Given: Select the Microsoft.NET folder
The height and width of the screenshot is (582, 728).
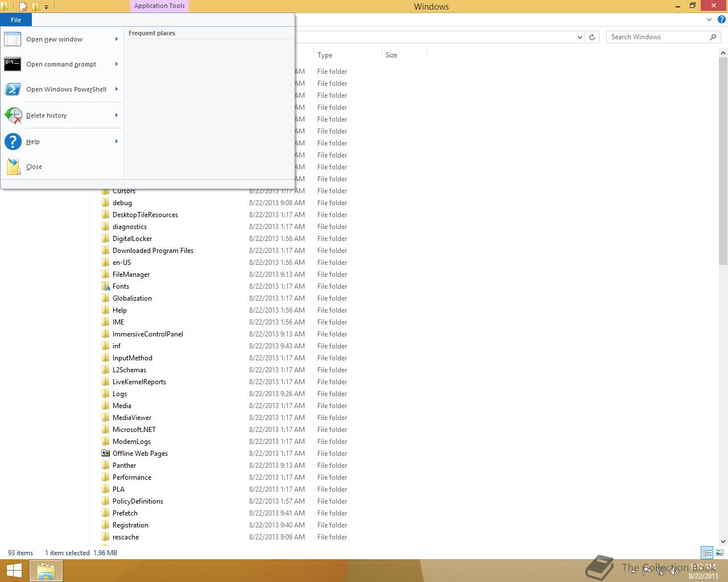Looking at the screenshot, I should point(134,430).
